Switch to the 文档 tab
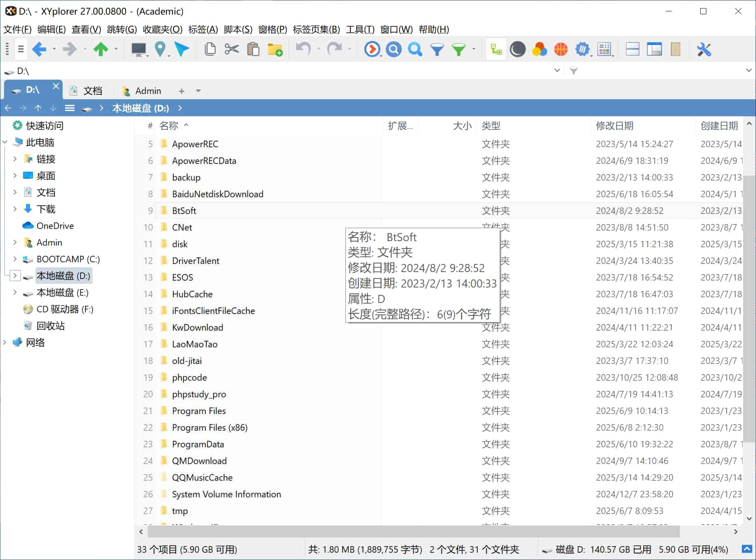 (86, 90)
